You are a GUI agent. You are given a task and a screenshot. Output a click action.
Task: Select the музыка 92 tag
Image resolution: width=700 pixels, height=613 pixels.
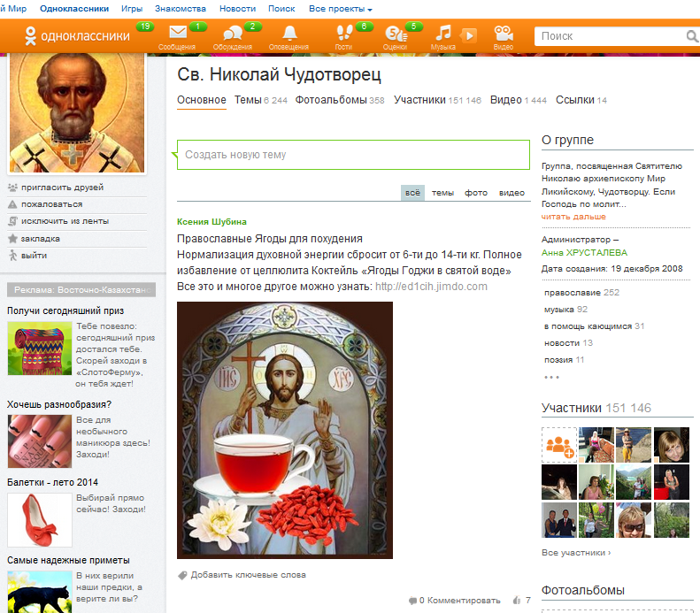coord(565,310)
